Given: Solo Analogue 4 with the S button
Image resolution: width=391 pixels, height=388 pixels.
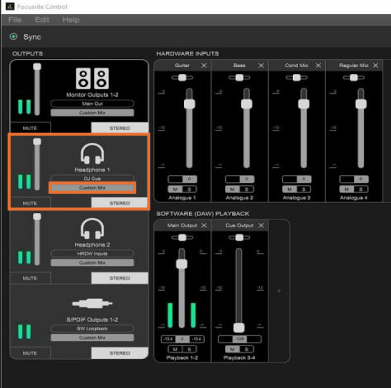Looking at the screenshot, I should click(361, 189).
